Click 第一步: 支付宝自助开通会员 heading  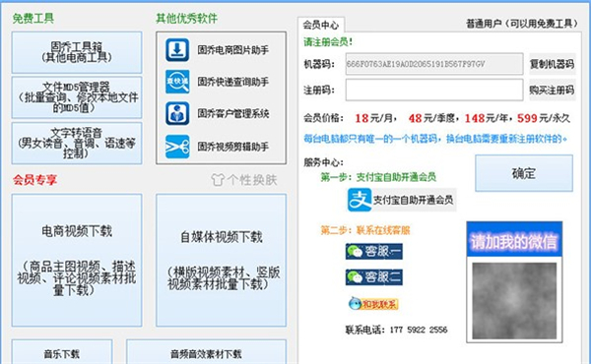378,177
